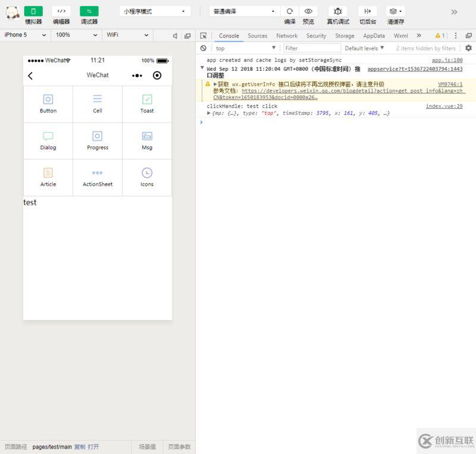This screenshot has width=476, height=454.
Task: Open real device debugging bug icon
Action: pos(337,11)
